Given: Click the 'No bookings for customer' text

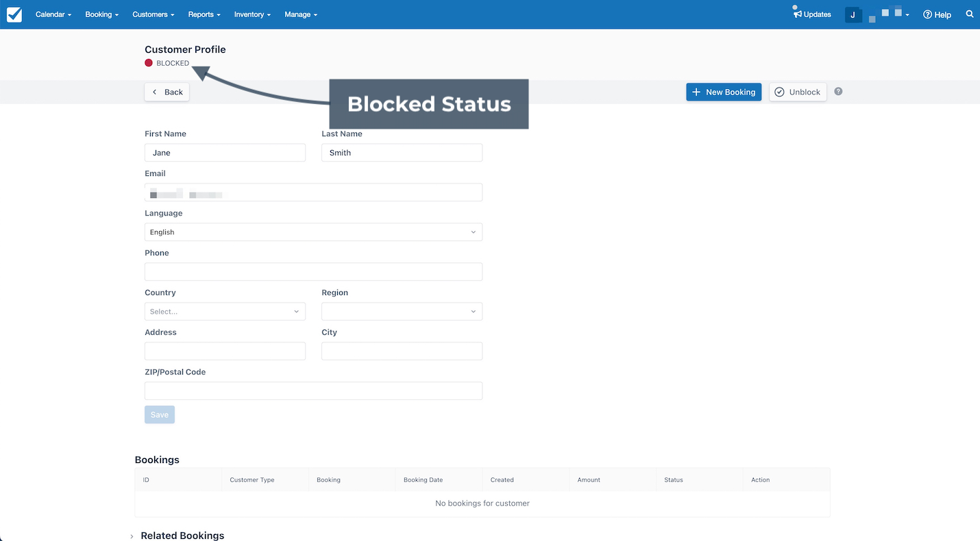Looking at the screenshot, I should [482, 503].
